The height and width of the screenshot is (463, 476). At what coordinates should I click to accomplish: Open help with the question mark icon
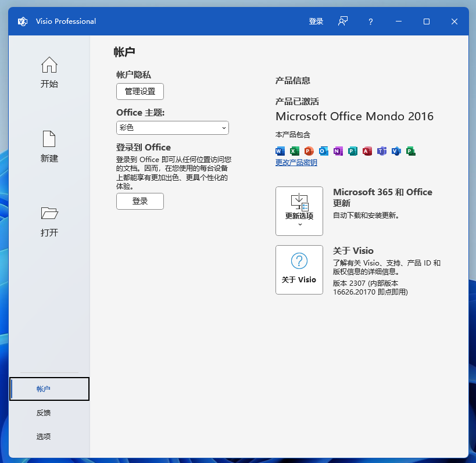(x=370, y=21)
